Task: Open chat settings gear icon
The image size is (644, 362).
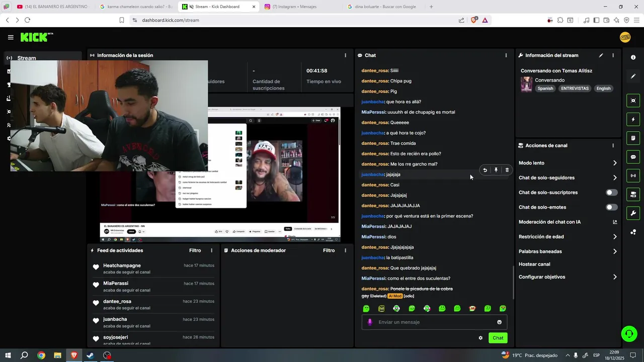Action: (480, 338)
